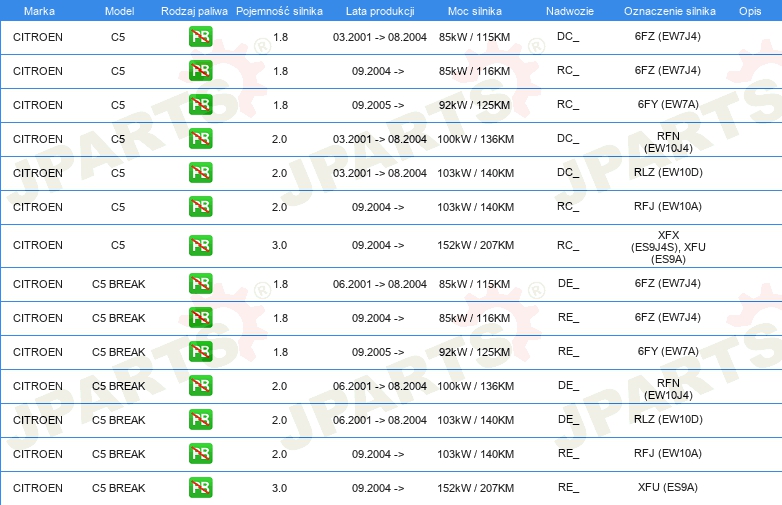The height and width of the screenshot is (505, 782).
Task: Select 152kW / 207KM in the C5 RC_ row
Action: (x=475, y=245)
